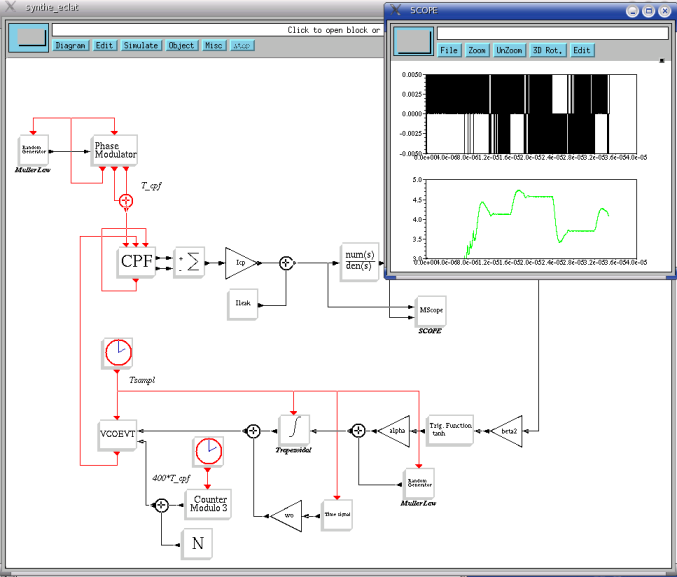Click the MScope SCOPE block
The image size is (677, 577).
[x=430, y=311]
